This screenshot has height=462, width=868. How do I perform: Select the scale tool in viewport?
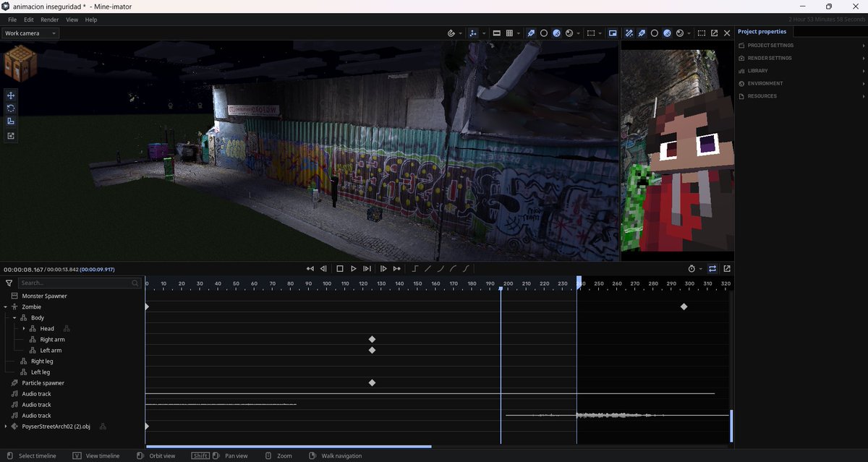tap(11, 121)
